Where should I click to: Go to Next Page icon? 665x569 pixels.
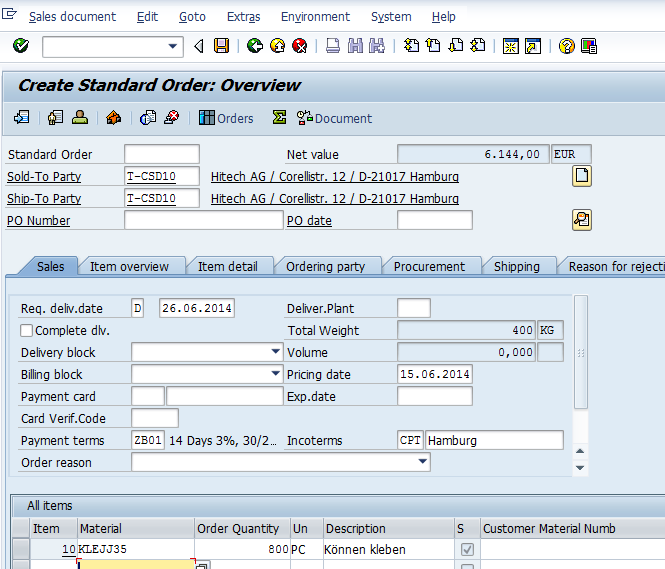455,45
